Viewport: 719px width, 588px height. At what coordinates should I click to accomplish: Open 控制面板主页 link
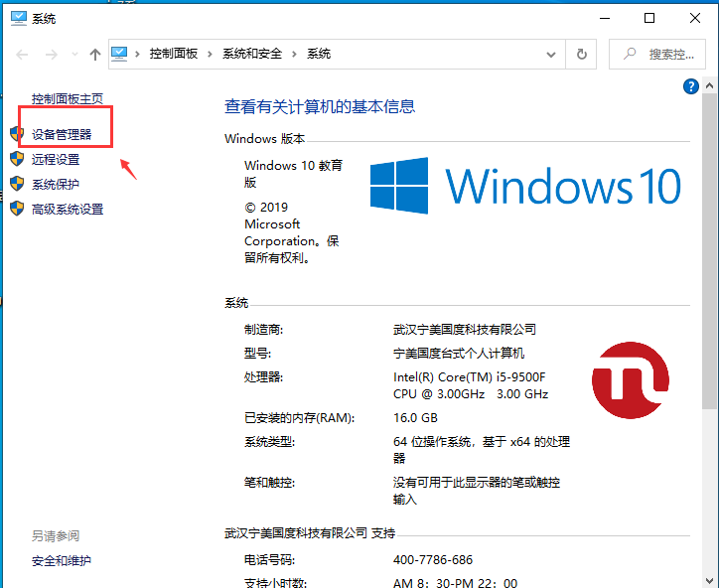pos(68,98)
